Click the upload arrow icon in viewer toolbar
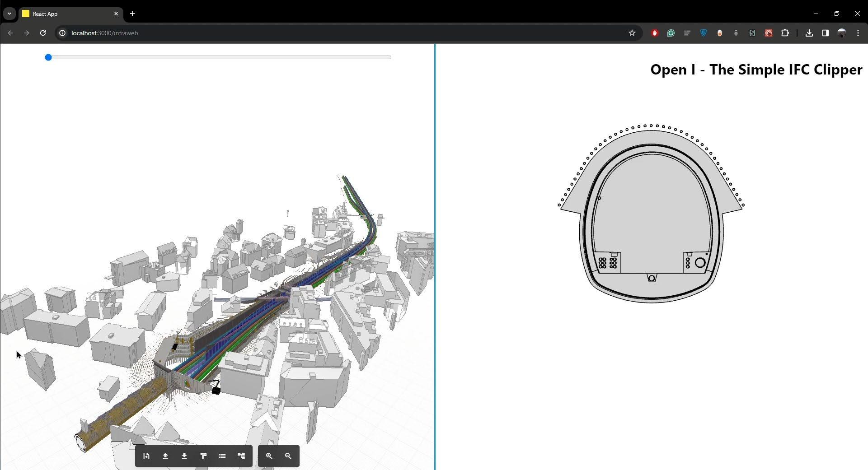 [x=165, y=456]
